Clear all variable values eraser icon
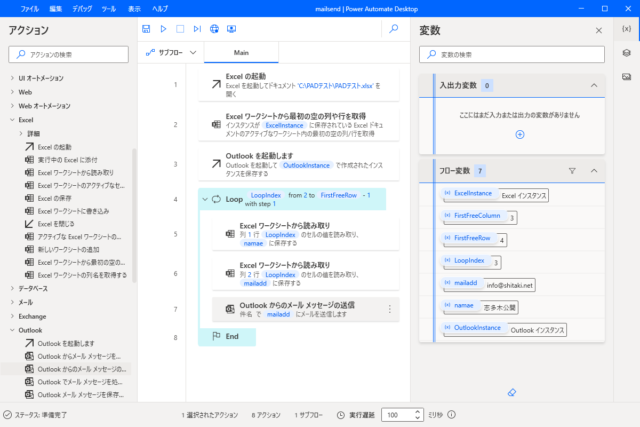Image resolution: width=640 pixels, height=427 pixels. [x=512, y=392]
